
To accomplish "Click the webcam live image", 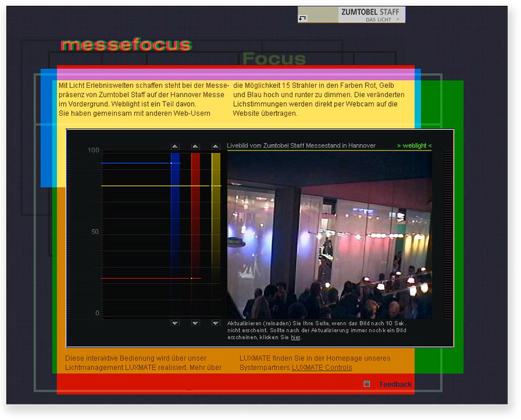I will (329, 236).
